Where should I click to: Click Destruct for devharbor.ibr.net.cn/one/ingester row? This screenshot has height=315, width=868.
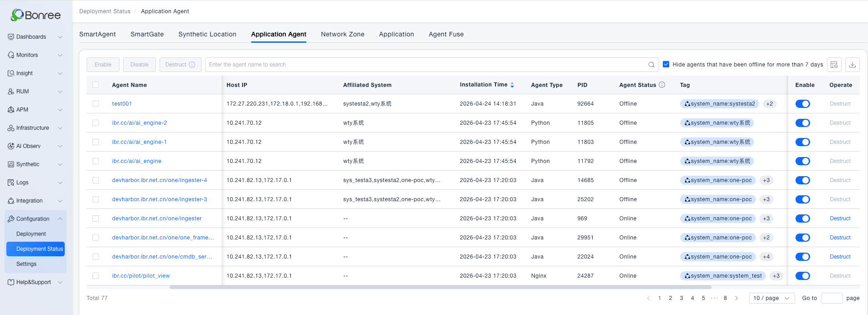click(840, 218)
